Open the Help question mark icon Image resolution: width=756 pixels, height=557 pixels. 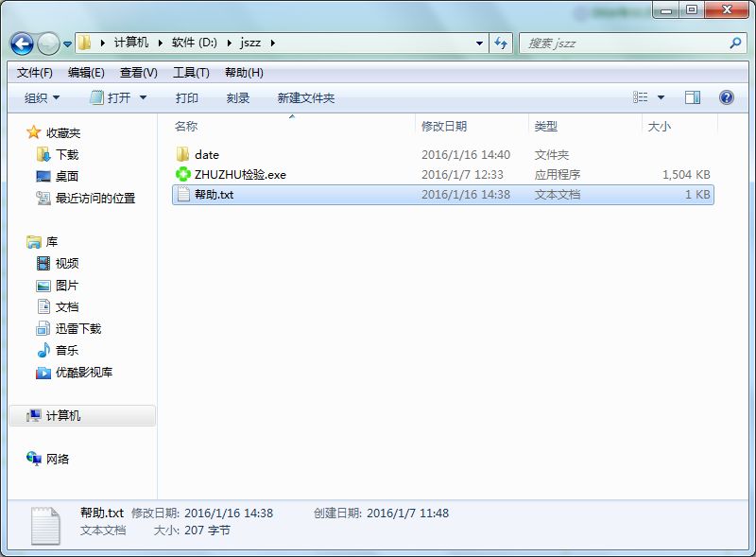pos(724,97)
